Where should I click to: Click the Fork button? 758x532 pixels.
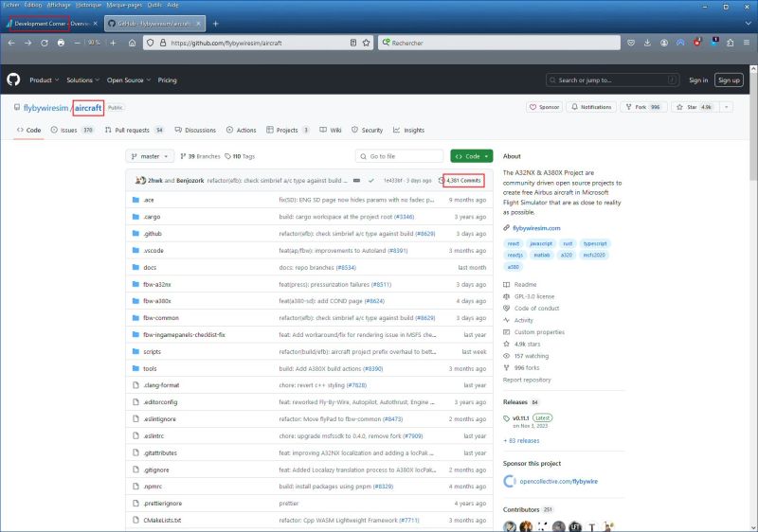[644, 107]
